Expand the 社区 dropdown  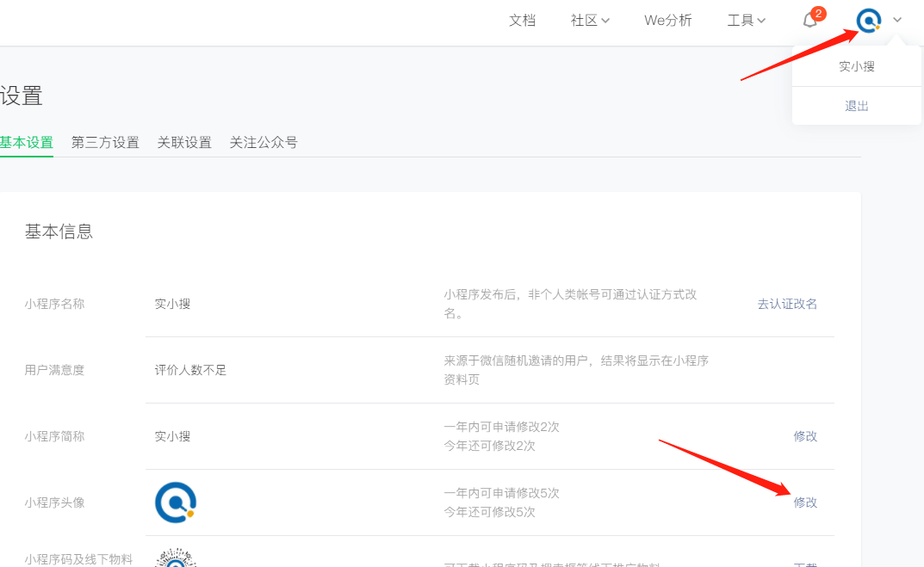(x=590, y=21)
